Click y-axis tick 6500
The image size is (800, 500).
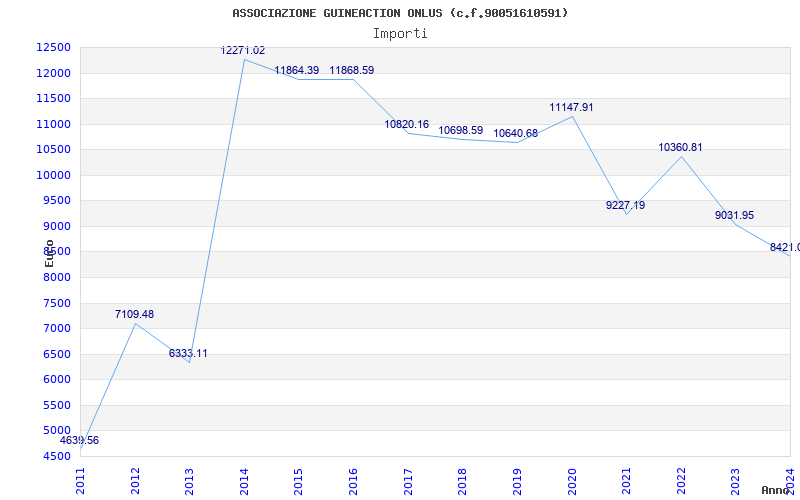(x=56, y=354)
